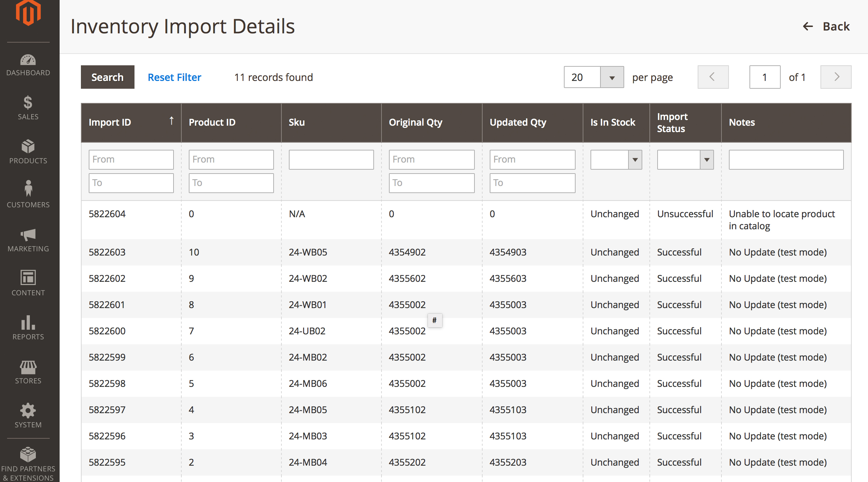Open the Reports bar chart icon menu

(x=28, y=322)
